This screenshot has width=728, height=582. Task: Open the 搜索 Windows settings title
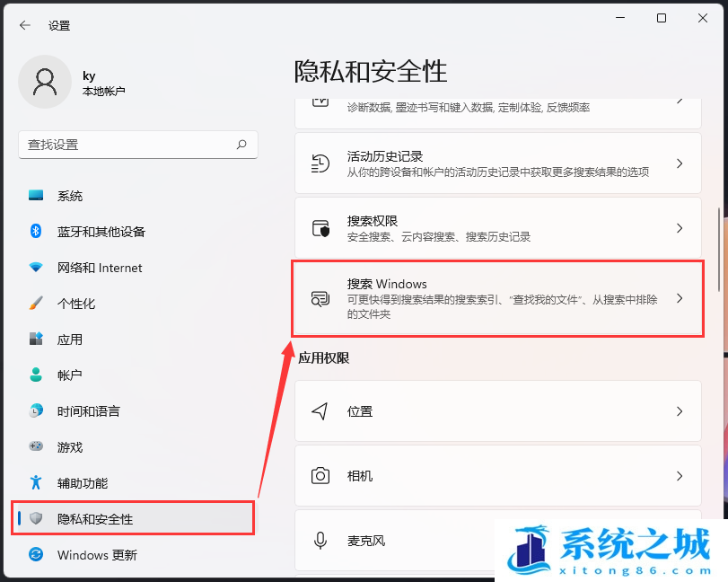387,284
